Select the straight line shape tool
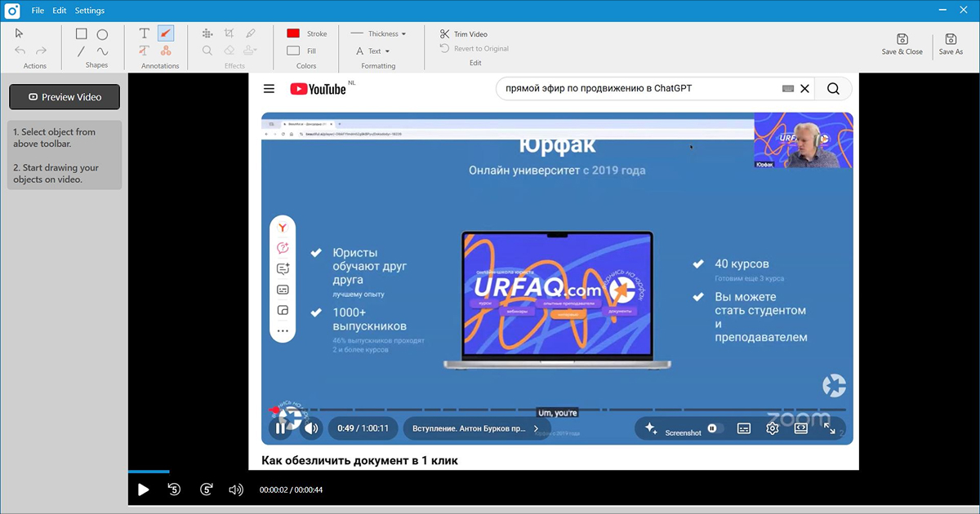980x514 pixels. click(x=82, y=51)
